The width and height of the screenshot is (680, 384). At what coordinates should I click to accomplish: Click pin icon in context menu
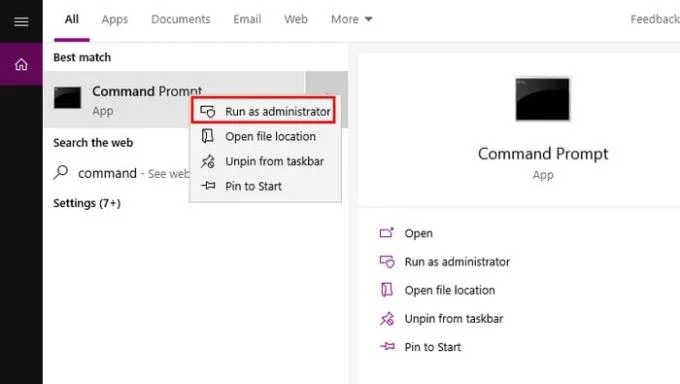click(208, 186)
